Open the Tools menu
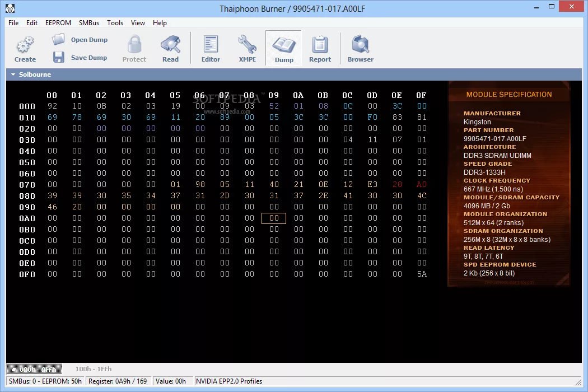The width and height of the screenshot is (588, 392). (x=115, y=23)
